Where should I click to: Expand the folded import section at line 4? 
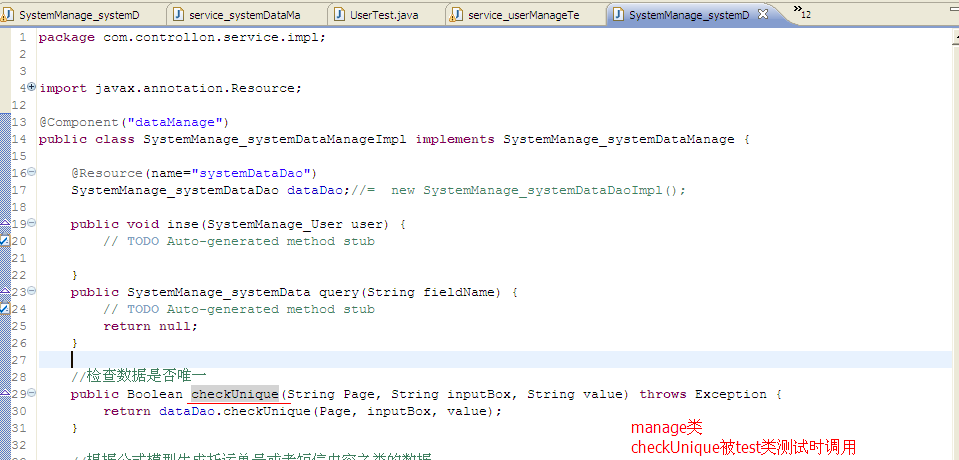tap(32, 87)
